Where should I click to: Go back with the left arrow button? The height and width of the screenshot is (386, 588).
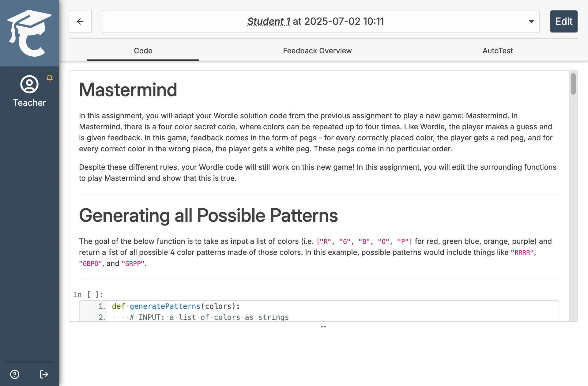click(80, 21)
